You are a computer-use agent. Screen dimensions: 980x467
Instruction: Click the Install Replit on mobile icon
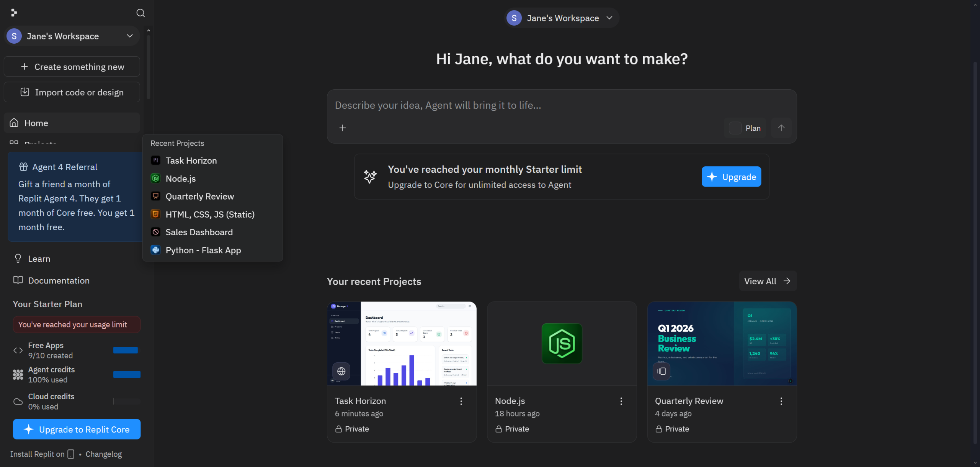(71, 454)
